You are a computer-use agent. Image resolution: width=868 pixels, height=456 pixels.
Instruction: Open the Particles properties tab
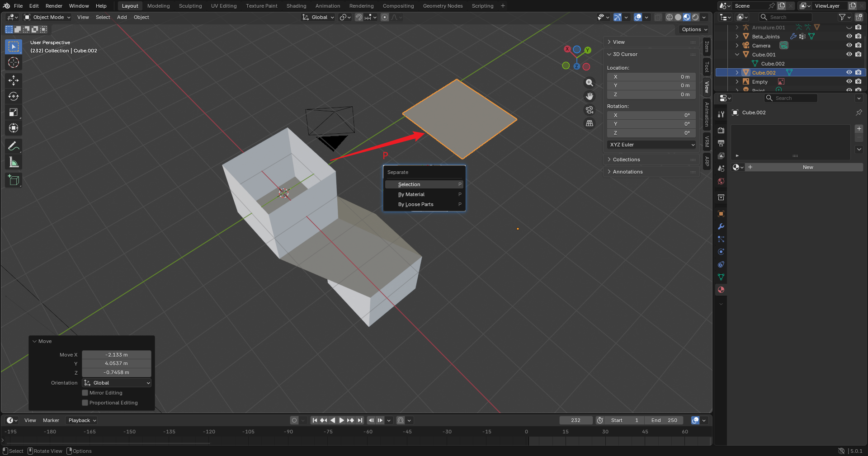pos(721,239)
